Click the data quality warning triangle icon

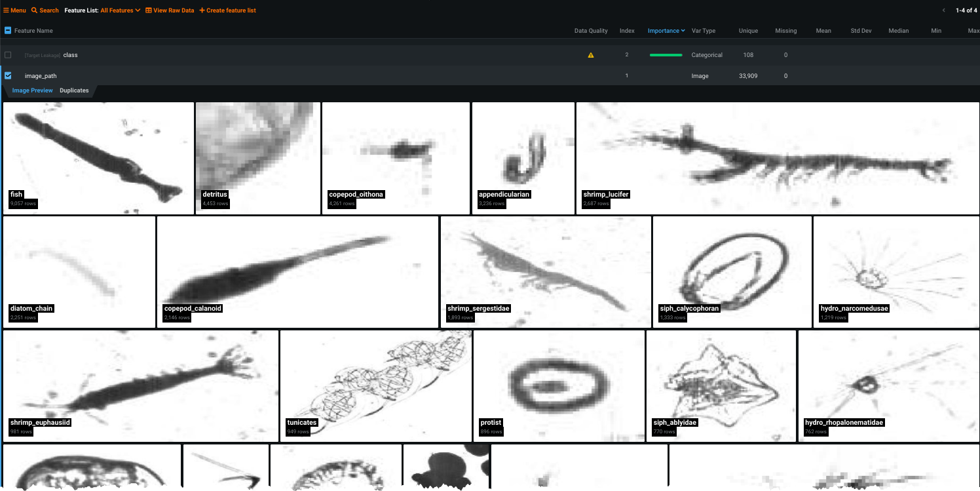coord(591,55)
